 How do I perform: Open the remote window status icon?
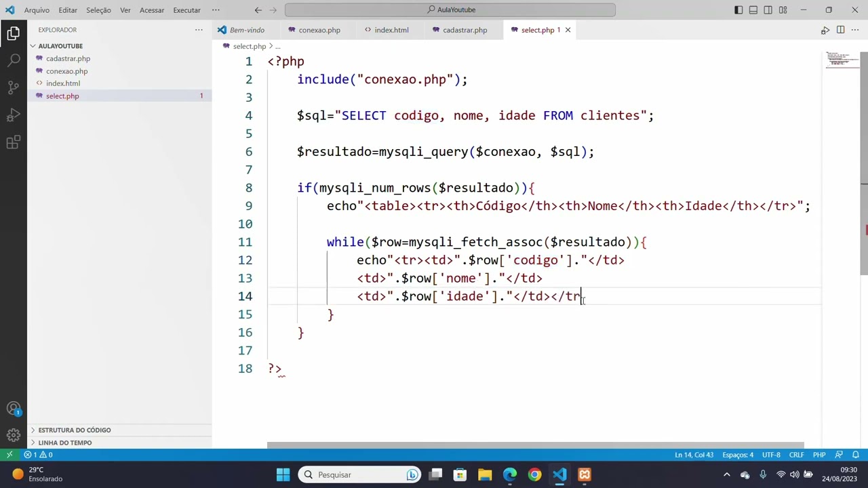point(9,455)
